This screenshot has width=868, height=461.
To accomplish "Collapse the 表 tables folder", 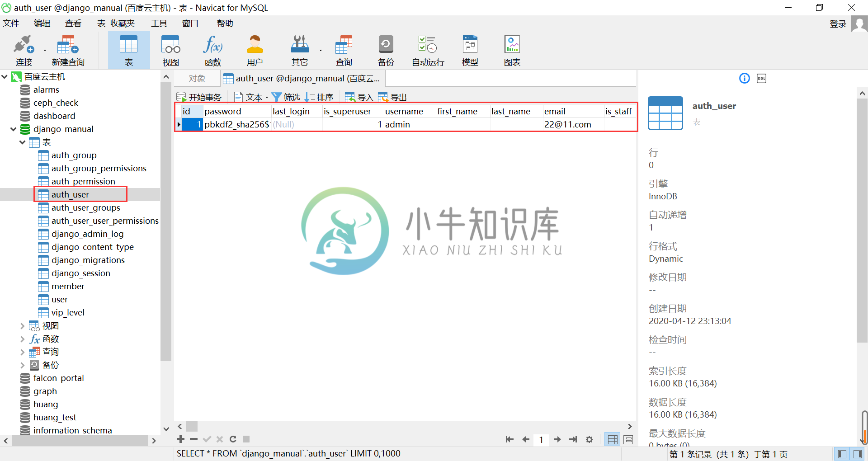I will click(x=23, y=142).
